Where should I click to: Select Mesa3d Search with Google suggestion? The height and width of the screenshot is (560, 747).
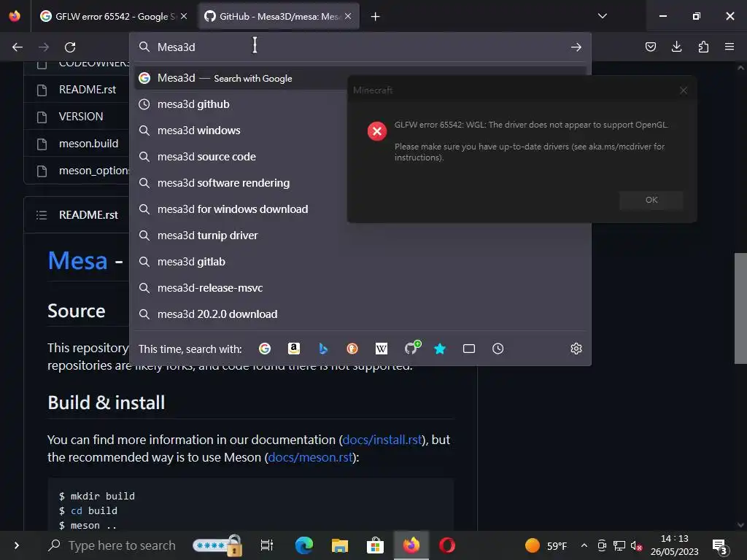pyautogui.click(x=360, y=78)
